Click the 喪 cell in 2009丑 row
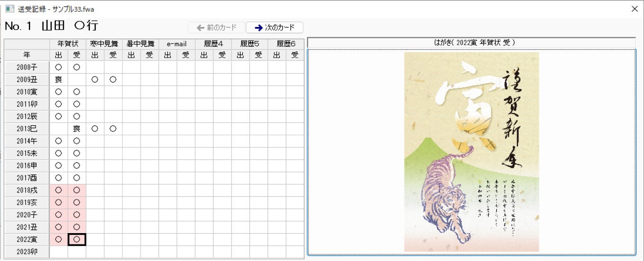 coord(59,79)
